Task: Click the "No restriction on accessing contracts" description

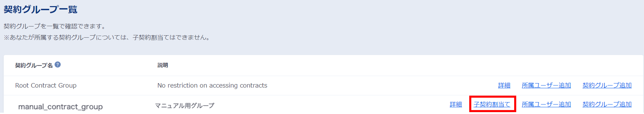Action: [212, 85]
